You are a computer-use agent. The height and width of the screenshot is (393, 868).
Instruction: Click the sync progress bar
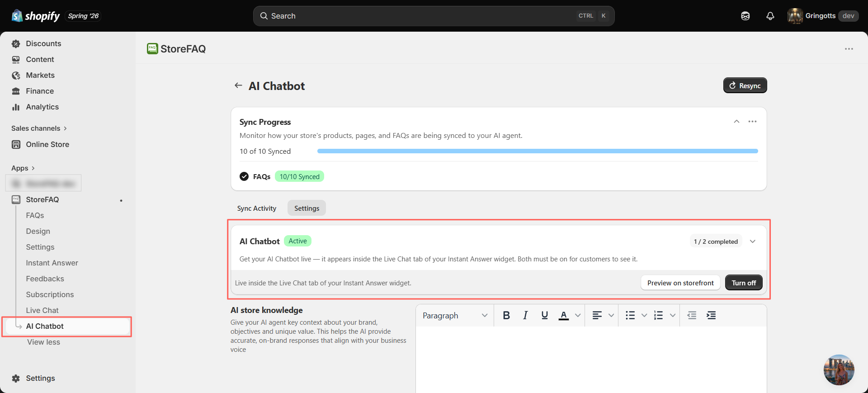pos(538,151)
